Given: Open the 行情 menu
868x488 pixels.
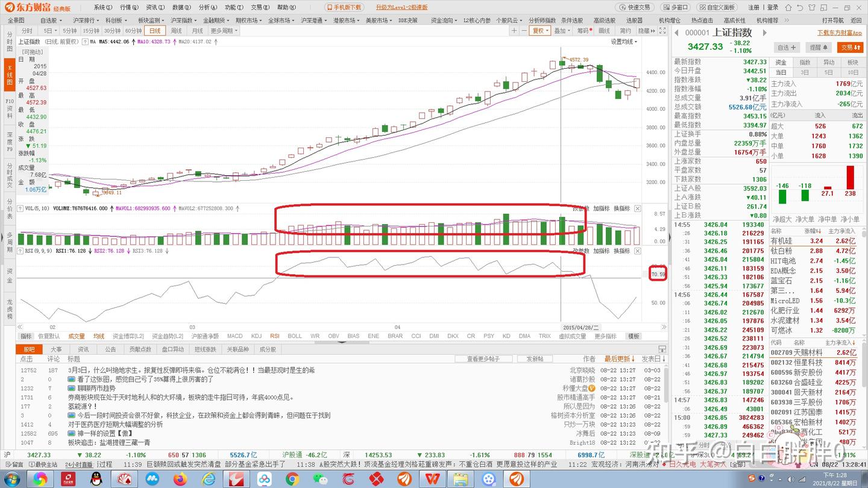Looking at the screenshot, I should coord(128,7).
